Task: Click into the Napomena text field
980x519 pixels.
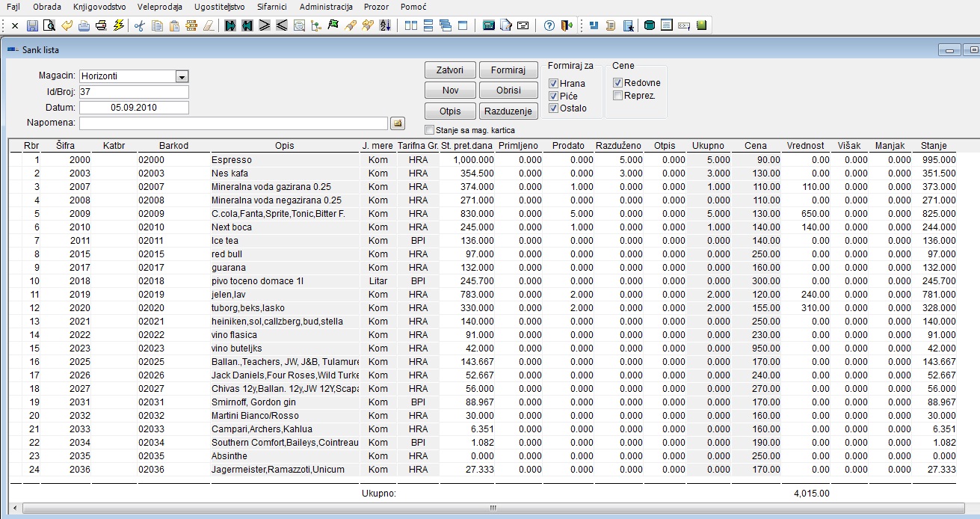Action: pyautogui.click(x=233, y=123)
